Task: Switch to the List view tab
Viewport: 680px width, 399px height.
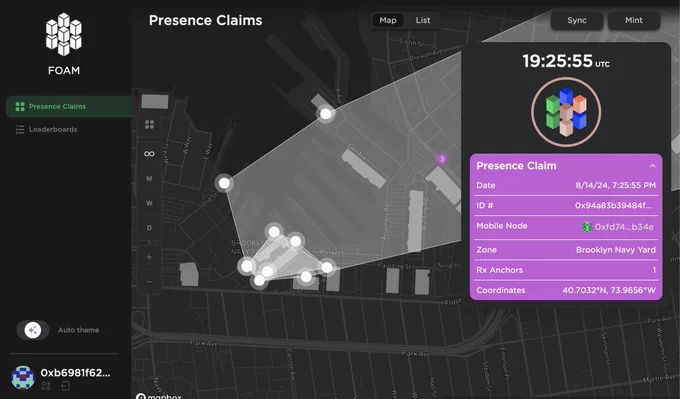Action: click(423, 20)
